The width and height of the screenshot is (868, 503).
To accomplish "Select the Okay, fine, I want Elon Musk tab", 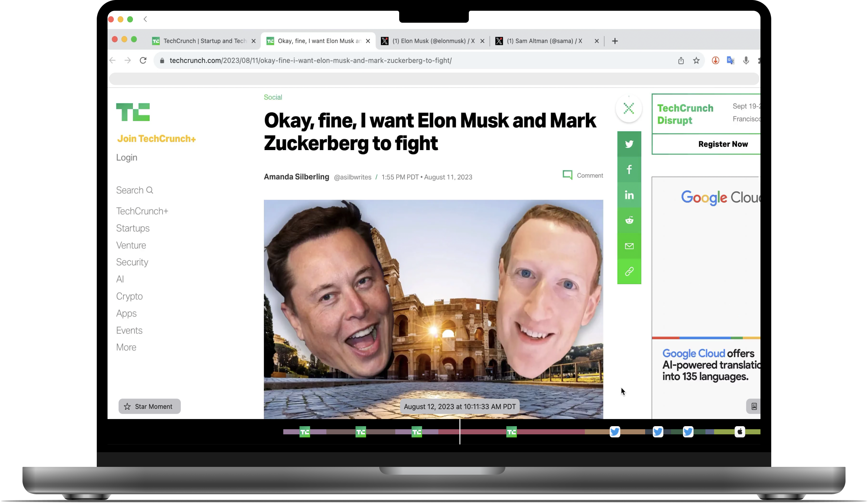I will pyautogui.click(x=318, y=41).
